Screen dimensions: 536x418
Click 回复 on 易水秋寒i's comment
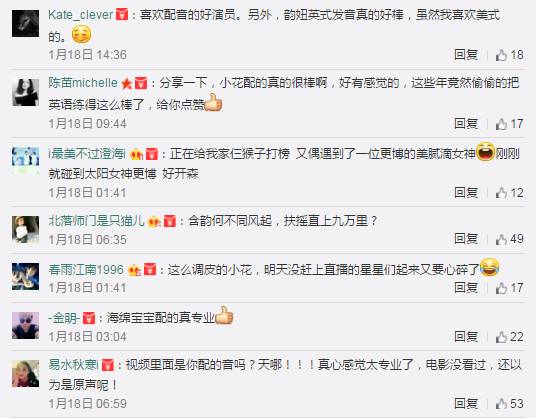466,404
